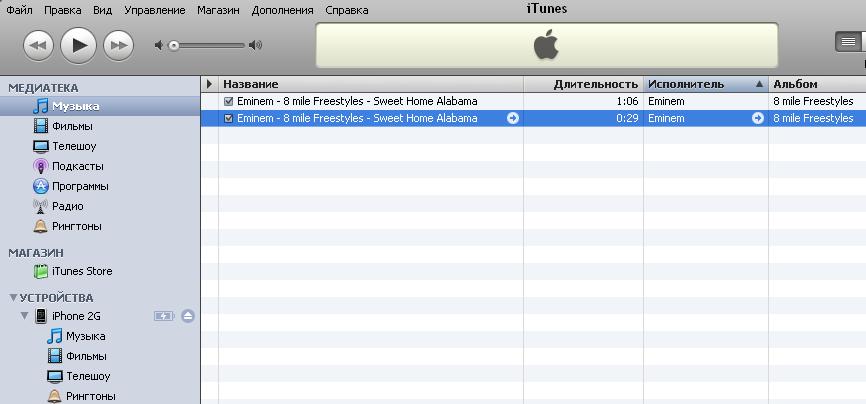Uncheck the 1:06 Sweet Home Alabama track
This screenshot has width=866, height=404.
pos(229,101)
